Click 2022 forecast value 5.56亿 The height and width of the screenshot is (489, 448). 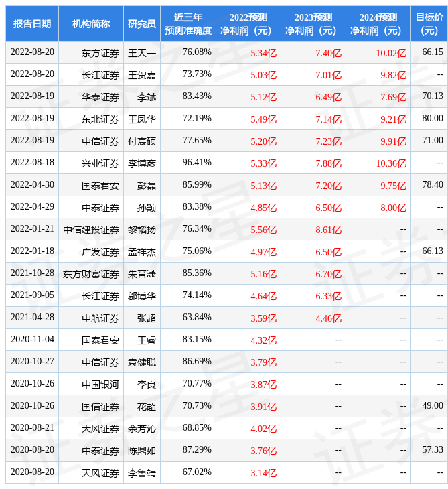click(x=264, y=230)
